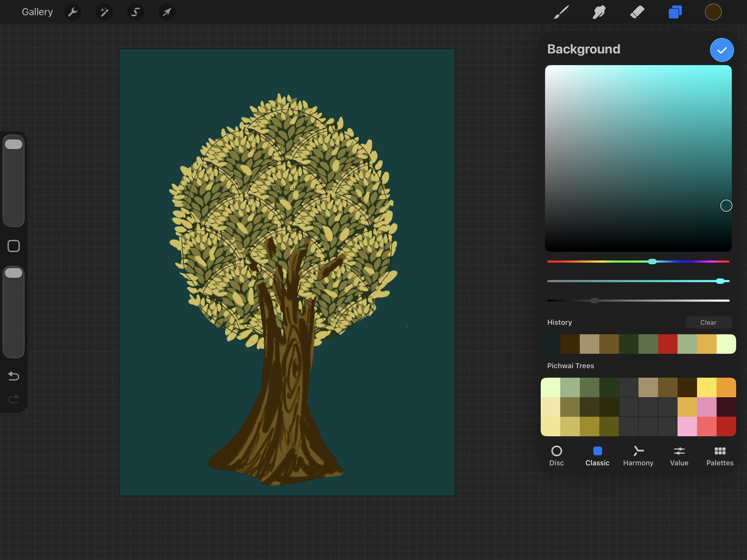Select the Smudge finger tool
Viewport: 747px width, 560px height.
tap(599, 12)
